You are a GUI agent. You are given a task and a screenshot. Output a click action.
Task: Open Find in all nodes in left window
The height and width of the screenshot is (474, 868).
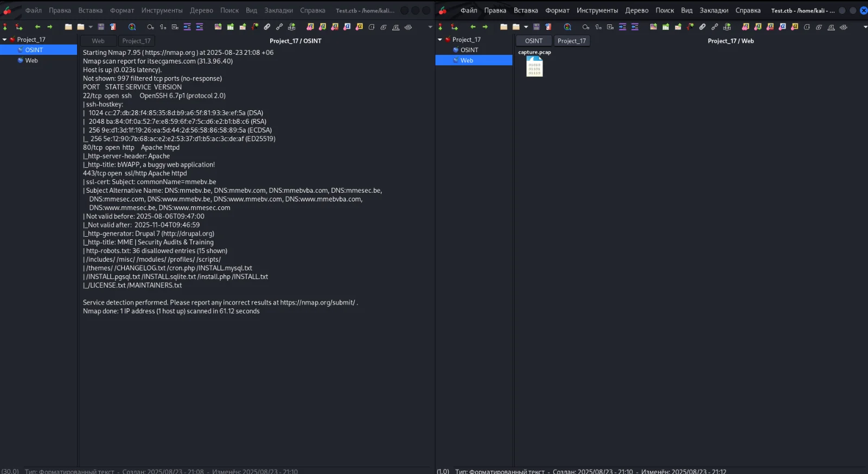[x=132, y=27]
